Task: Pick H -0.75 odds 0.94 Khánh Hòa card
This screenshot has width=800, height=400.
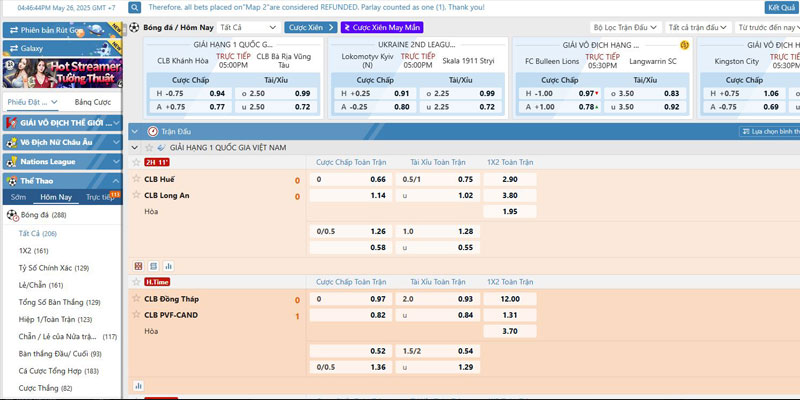Action: [190, 93]
